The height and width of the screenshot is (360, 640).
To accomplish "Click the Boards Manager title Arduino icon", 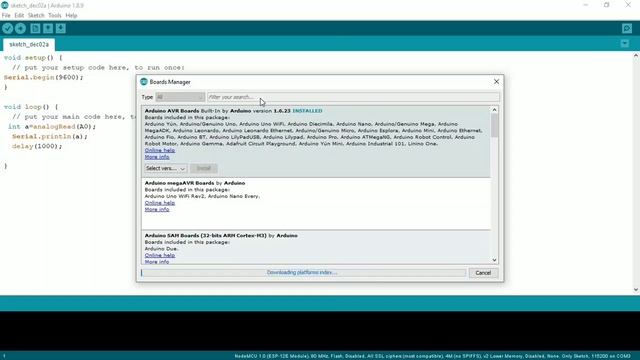I will coord(144,82).
